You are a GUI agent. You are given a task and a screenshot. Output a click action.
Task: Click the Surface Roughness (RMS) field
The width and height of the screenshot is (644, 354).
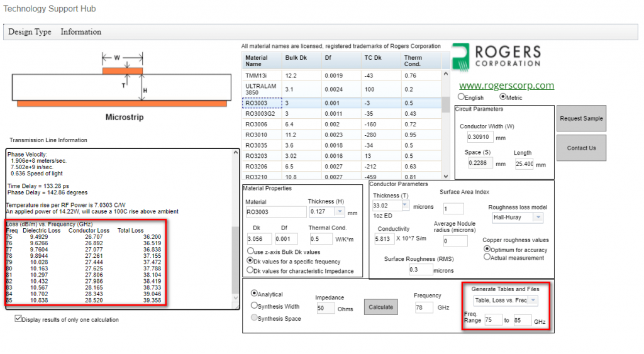click(420, 269)
